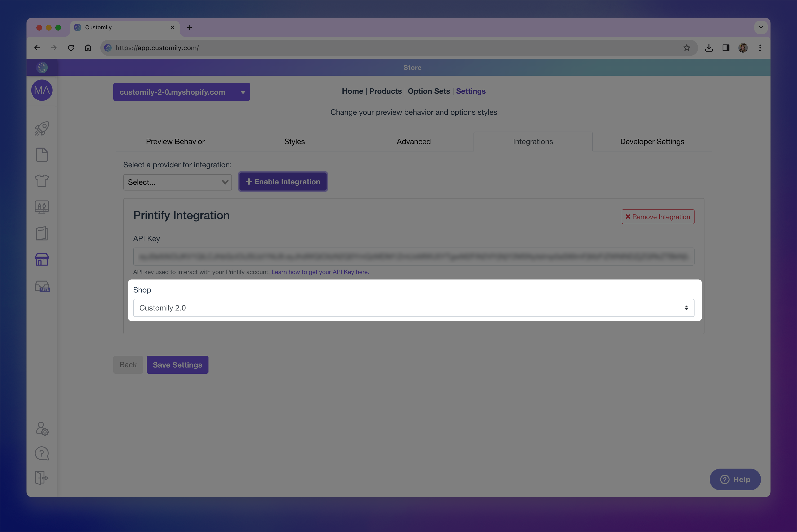Enable the Printify integration
The width and height of the screenshot is (797, 532).
[x=283, y=182]
